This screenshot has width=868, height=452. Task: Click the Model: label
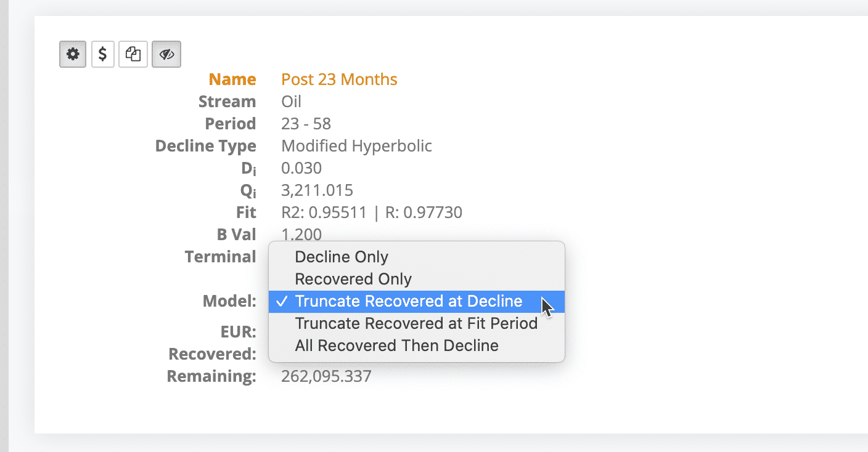point(229,301)
